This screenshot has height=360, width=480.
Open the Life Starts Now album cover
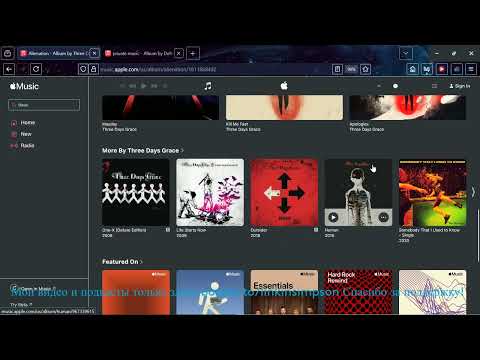coord(210,192)
